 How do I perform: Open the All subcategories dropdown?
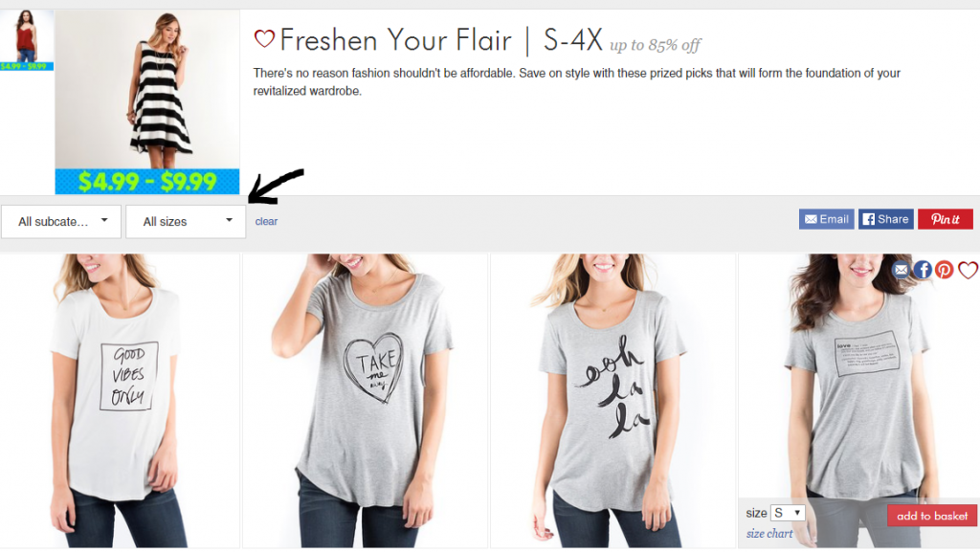(x=61, y=222)
